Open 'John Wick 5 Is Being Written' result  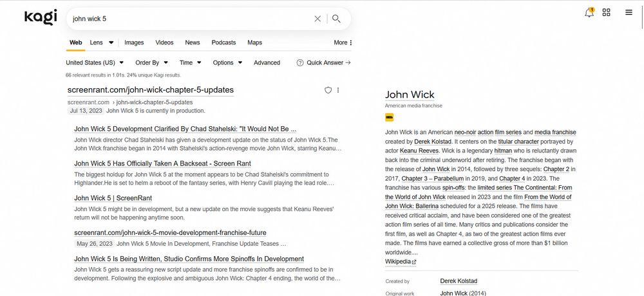[189, 259]
